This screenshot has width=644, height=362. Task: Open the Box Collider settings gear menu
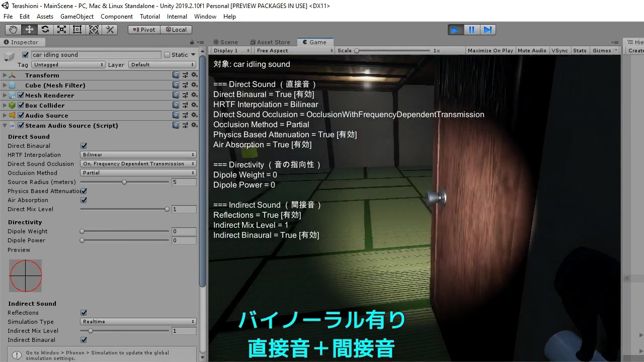pos(194,105)
